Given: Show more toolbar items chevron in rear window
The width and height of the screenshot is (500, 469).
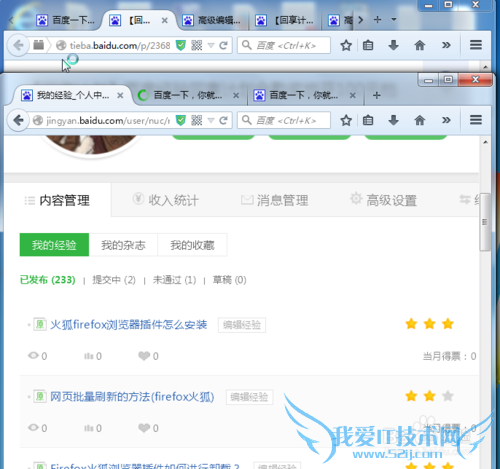Looking at the screenshot, I should 446,45.
